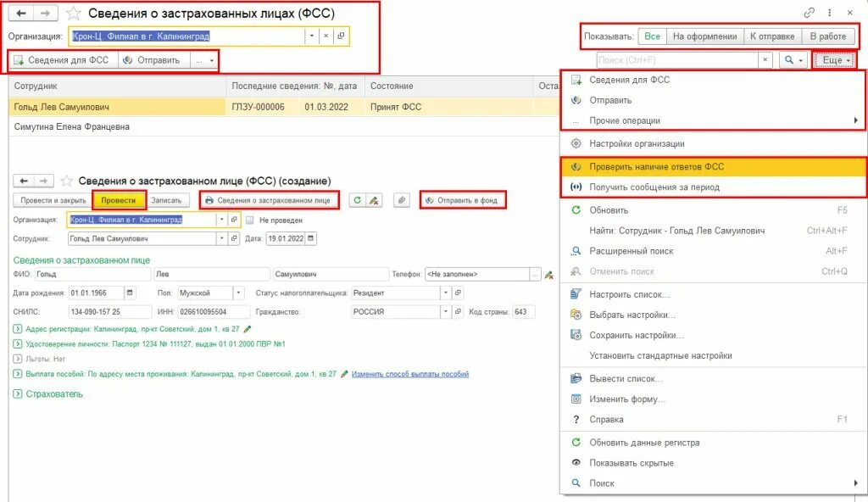Sort by the Сотрудник column header

point(117,86)
